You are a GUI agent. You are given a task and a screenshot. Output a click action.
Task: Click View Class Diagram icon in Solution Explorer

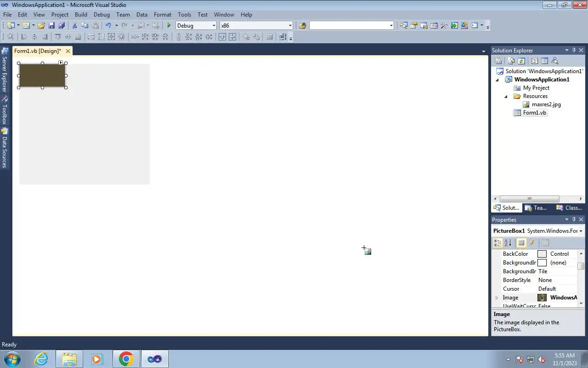(x=554, y=61)
